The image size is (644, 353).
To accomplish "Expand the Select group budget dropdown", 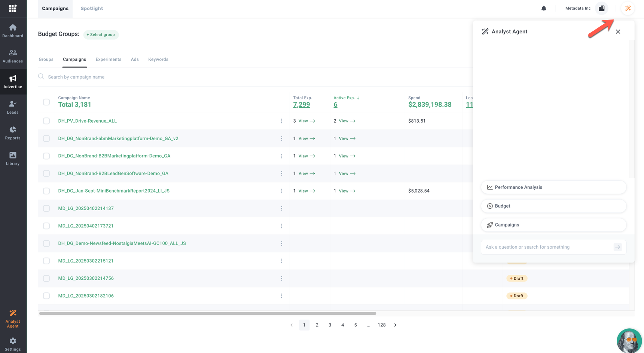I will tap(101, 35).
